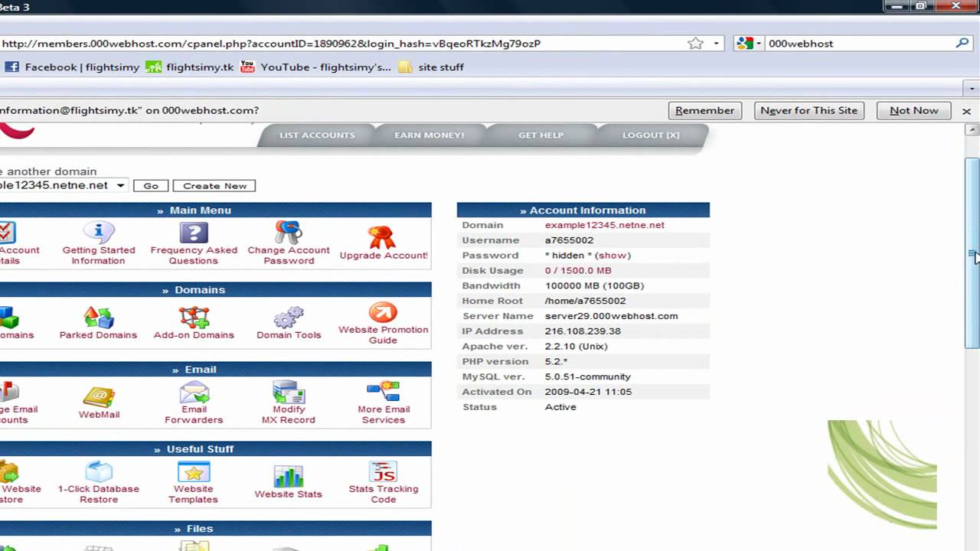This screenshot has width=980, height=551.
Task: Open Email Forwarders icon
Action: [x=194, y=392]
